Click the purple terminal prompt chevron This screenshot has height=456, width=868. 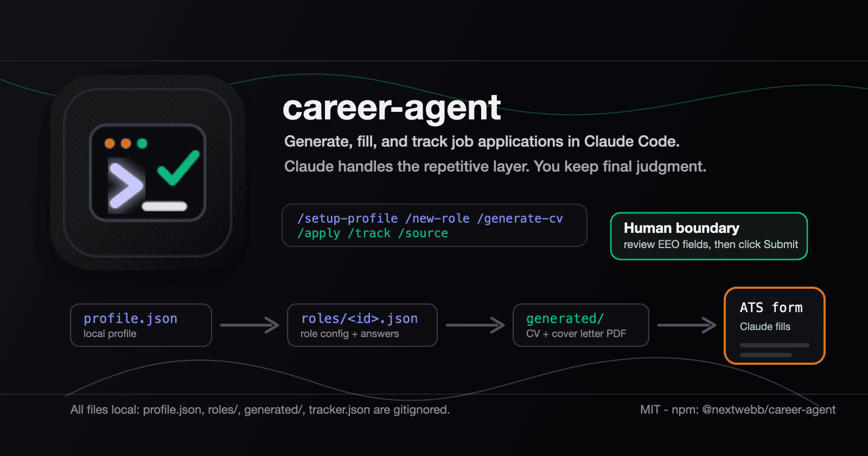point(126,186)
